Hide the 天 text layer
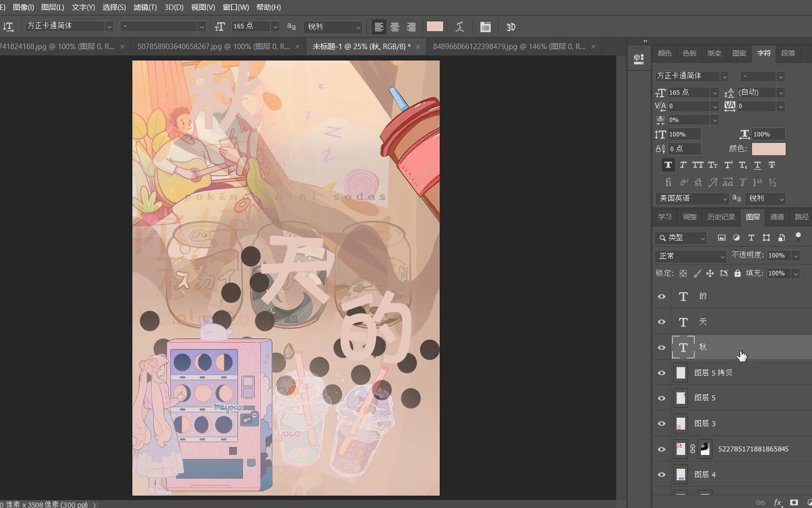 tap(662, 322)
